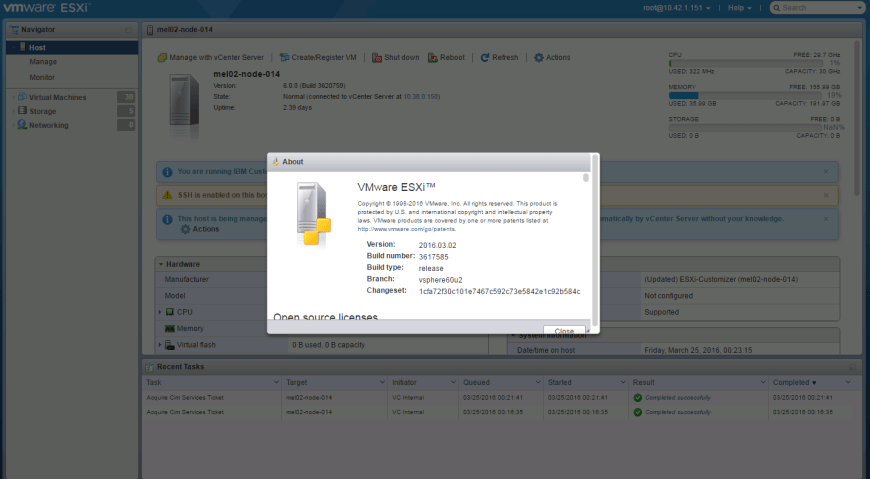Select Manage under Host
Screen dimensions: 870x479
click(43, 62)
